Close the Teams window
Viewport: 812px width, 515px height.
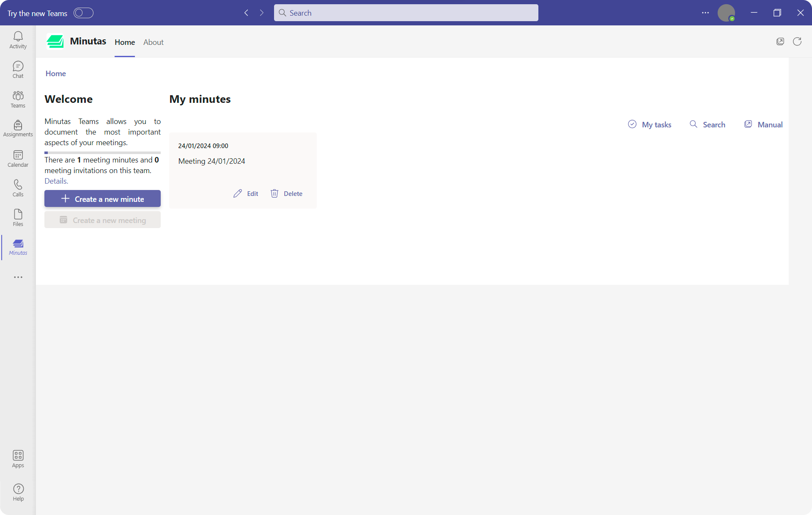click(x=801, y=13)
